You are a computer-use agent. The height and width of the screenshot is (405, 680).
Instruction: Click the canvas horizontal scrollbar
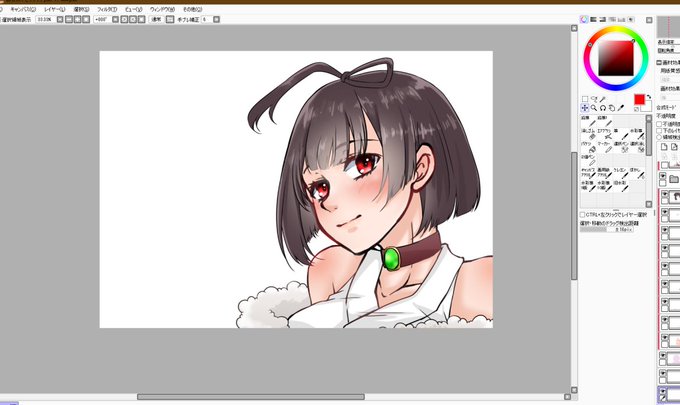251,396
